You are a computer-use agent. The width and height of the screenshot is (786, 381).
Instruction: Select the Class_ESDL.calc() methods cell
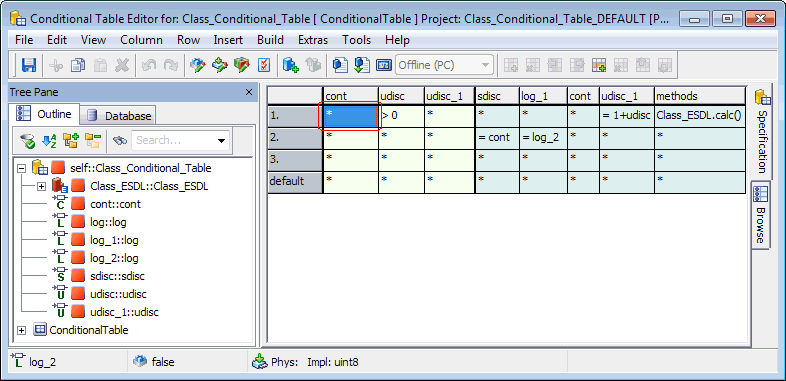pos(699,116)
